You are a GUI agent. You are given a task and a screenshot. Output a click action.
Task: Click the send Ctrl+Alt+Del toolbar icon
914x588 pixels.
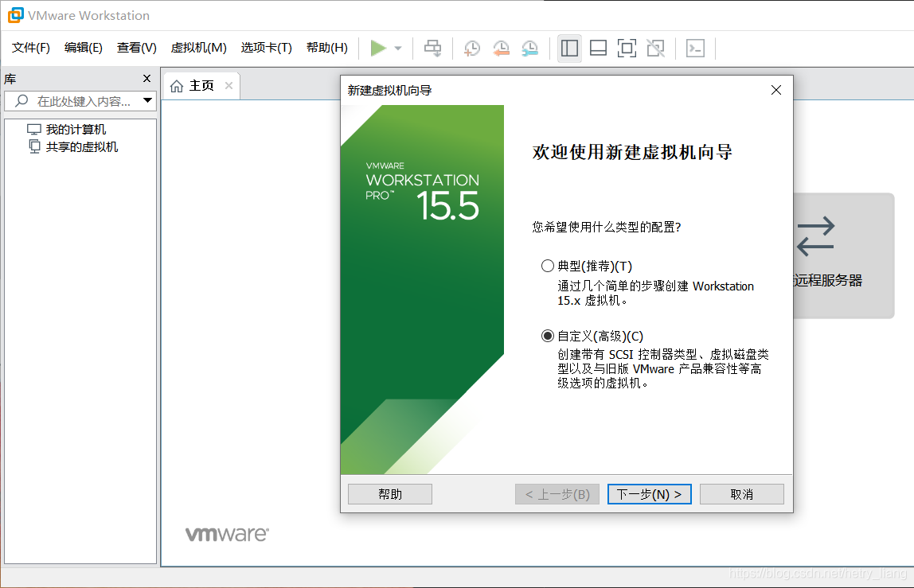[432, 48]
